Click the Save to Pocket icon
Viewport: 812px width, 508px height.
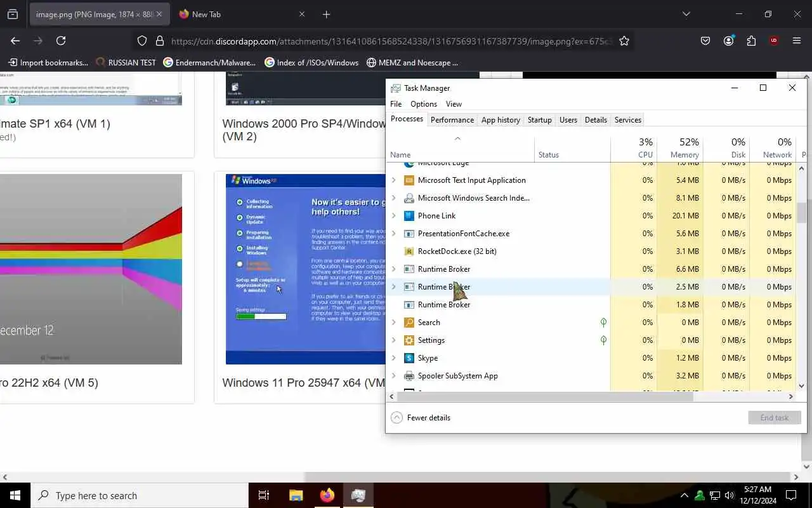(x=705, y=41)
